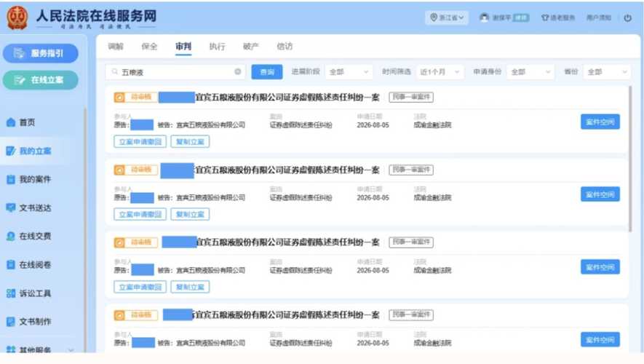Open 我的案件 in the sidebar
Image resolution: width=644 pixels, height=364 pixels.
(x=29, y=179)
